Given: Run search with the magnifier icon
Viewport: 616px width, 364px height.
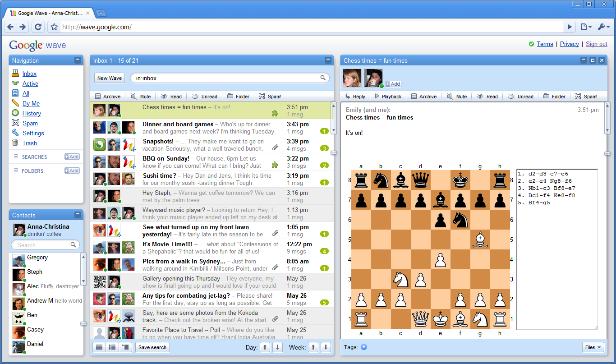Looking at the screenshot, I should (x=323, y=78).
